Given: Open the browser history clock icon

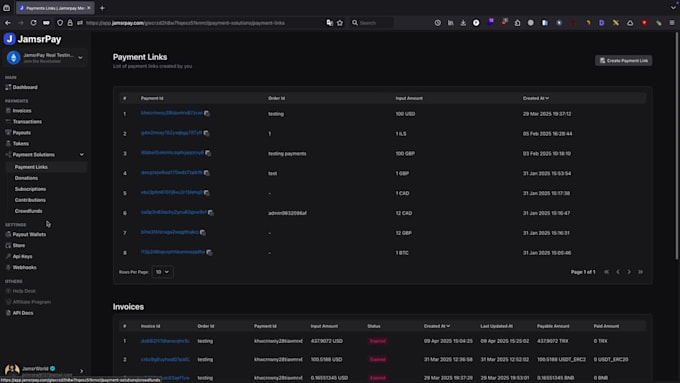Looking at the screenshot, I should [x=438, y=23].
